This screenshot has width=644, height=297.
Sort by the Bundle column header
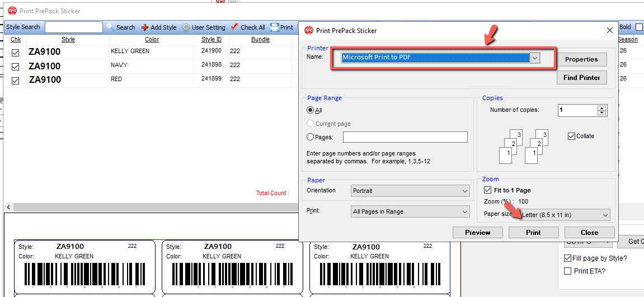click(x=260, y=40)
